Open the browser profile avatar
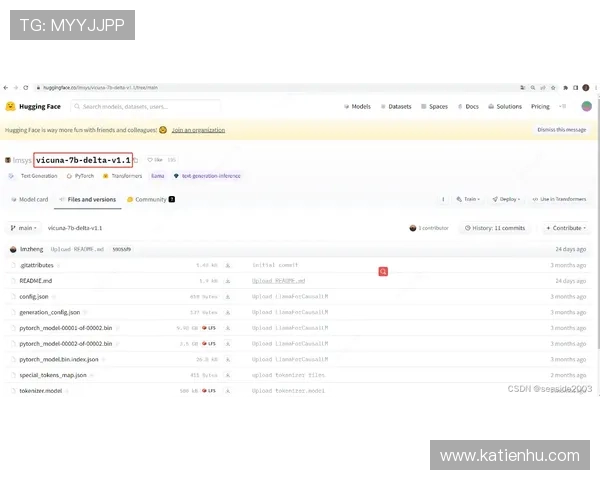600x480 pixels. tap(585, 88)
